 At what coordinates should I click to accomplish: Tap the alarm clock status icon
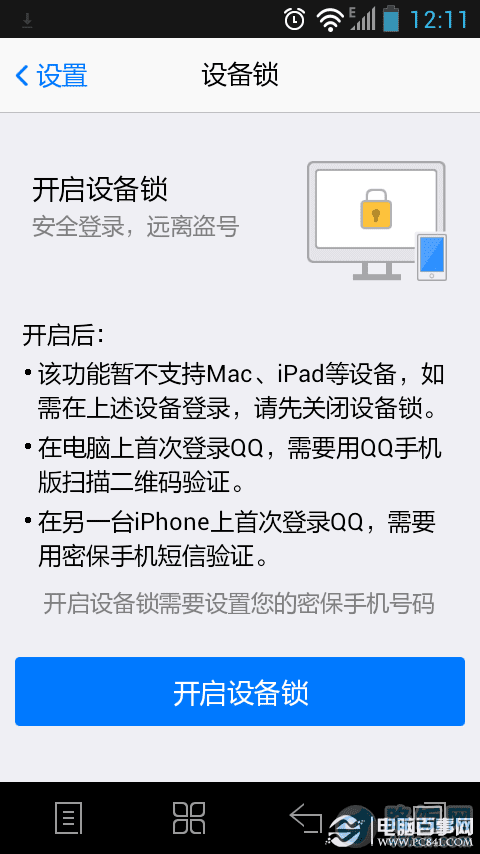295,20
